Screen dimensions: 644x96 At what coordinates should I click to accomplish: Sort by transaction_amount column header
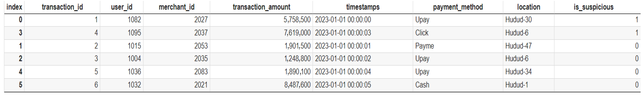pyautogui.click(x=261, y=7)
